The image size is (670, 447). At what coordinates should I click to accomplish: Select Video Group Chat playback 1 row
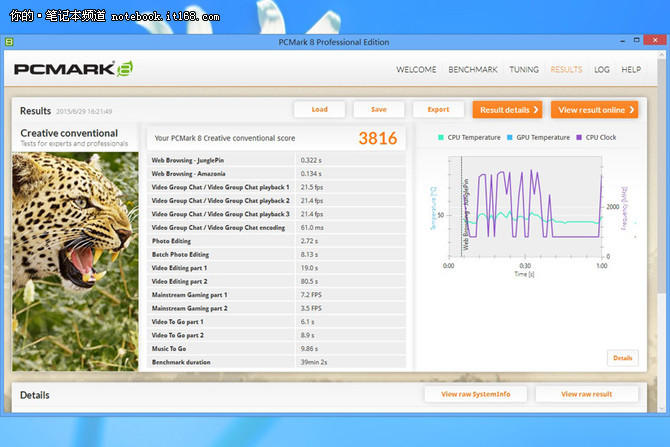(276, 187)
